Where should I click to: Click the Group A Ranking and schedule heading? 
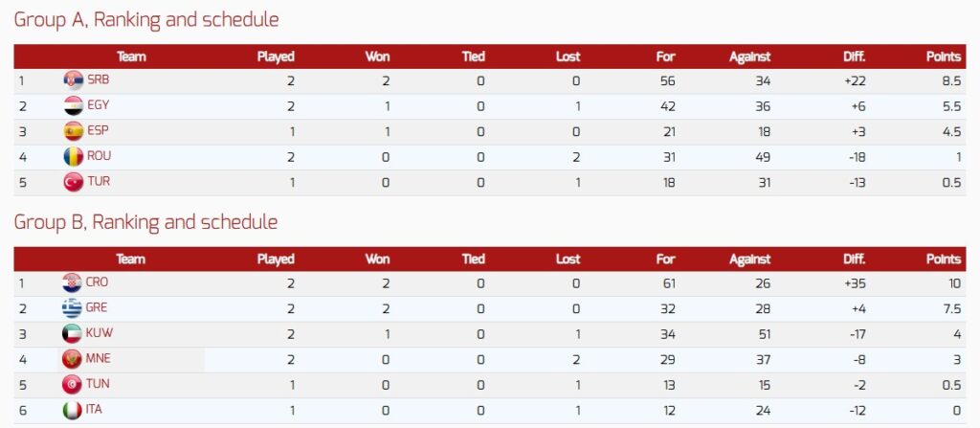pos(145,19)
